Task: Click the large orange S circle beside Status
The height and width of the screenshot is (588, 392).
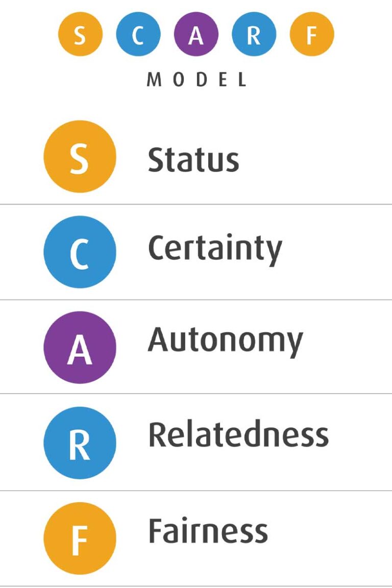Action: (x=80, y=156)
